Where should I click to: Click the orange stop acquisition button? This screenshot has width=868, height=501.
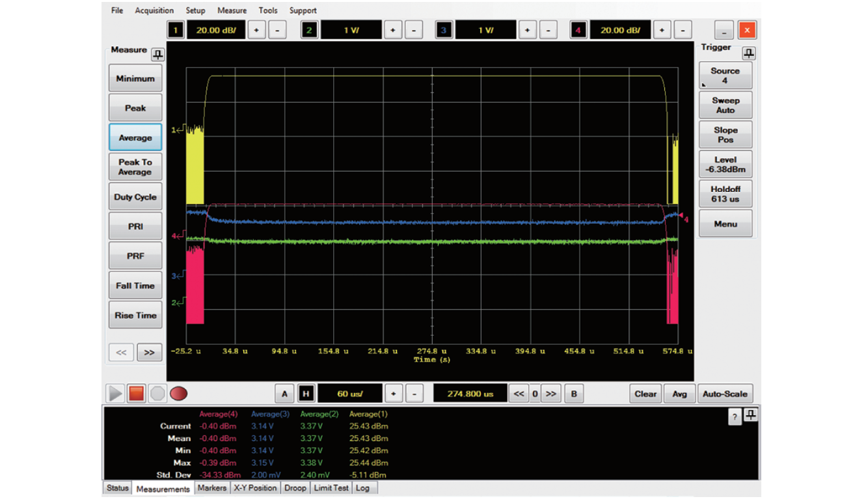click(x=136, y=393)
